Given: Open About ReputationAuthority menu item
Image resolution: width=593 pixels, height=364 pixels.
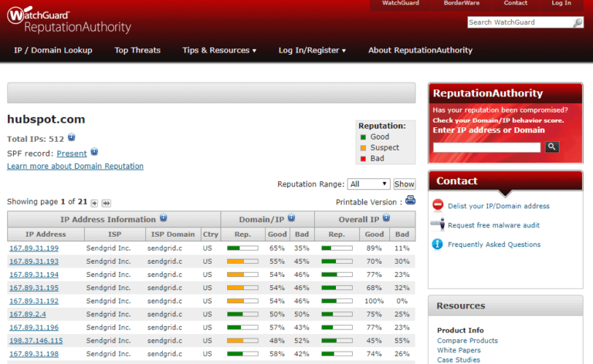Looking at the screenshot, I should (x=420, y=50).
